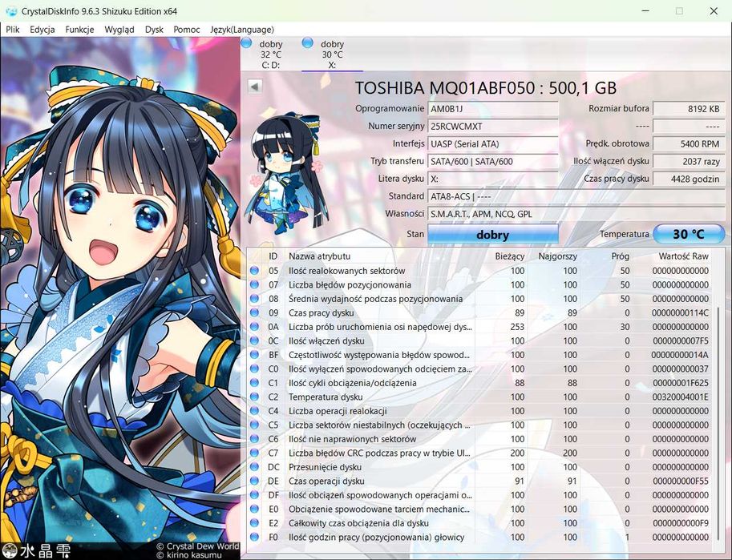Image resolution: width=732 pixels, height=560 pixels.
Task: Open the Plik menu
Action: click(13, 30)
